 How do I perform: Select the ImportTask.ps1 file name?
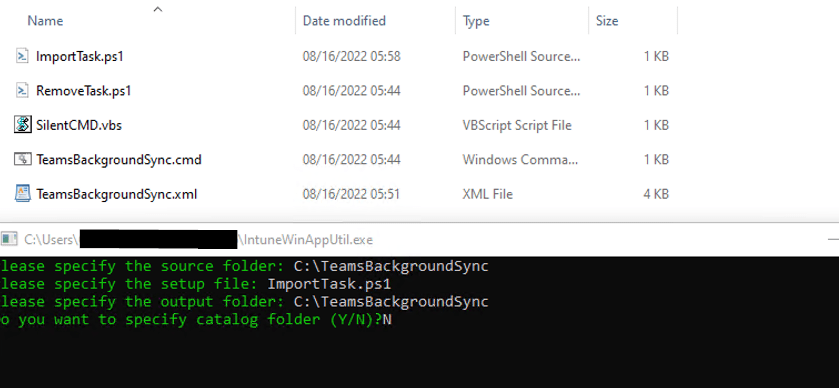(x=80, y=56)
